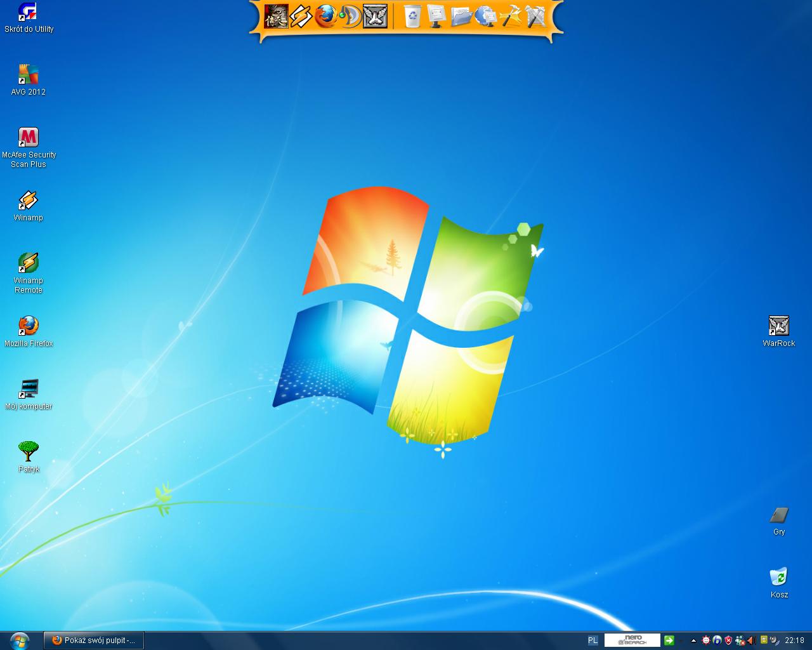Expand the hidden tray icons arrow
Image resolution: width=812 pixels, height=650 pixels.
[693, 640]
